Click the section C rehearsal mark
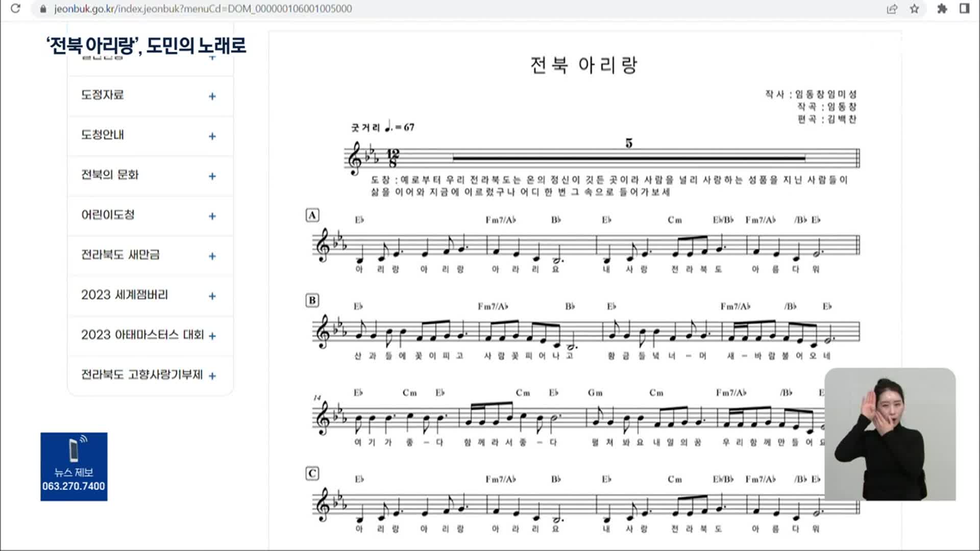The height and width of the screenshot is (551, 980). click(312, 473)
